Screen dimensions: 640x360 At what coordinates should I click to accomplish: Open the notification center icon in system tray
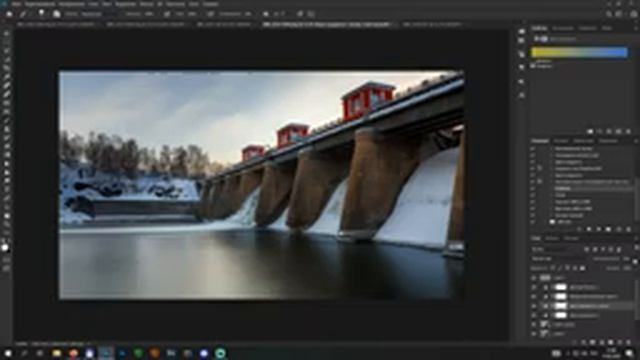tap(630, 353)
